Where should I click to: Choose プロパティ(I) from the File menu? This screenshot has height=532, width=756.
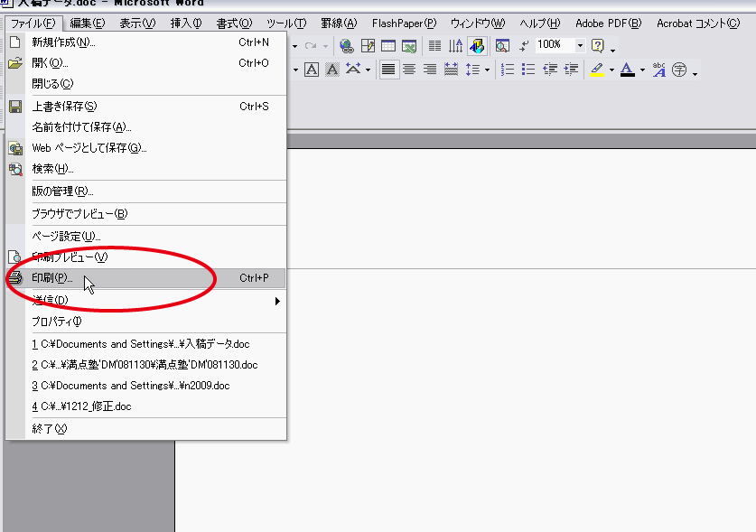pyautogui.click(x=145, y=322)
